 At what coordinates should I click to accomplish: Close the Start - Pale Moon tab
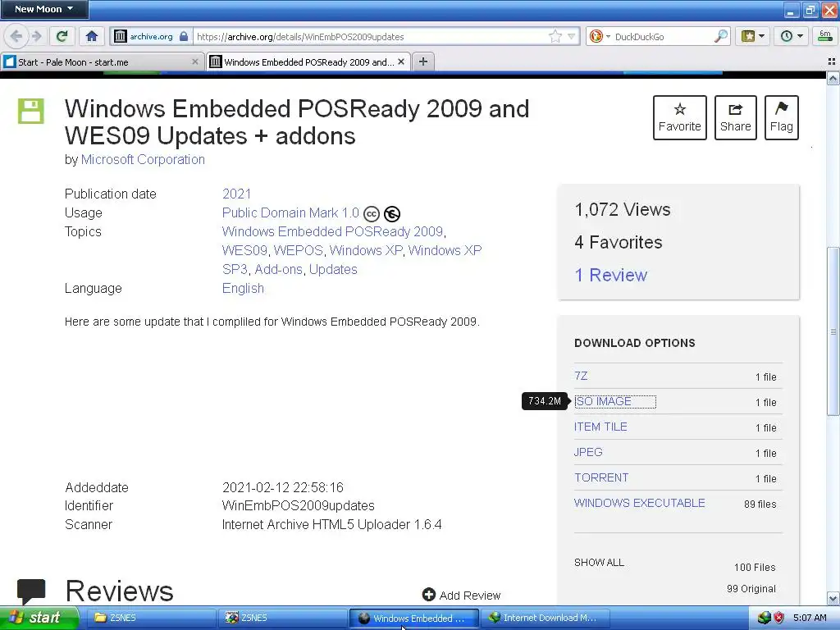[x=194, y=62]
